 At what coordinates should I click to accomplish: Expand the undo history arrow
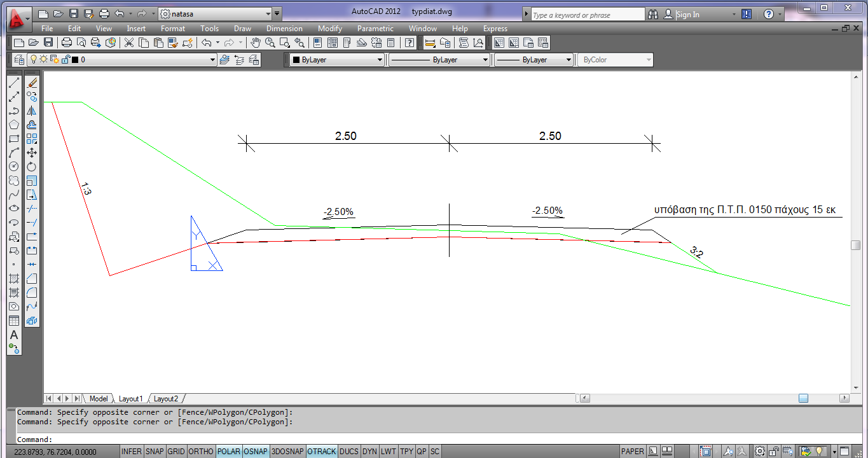(130, 14)
